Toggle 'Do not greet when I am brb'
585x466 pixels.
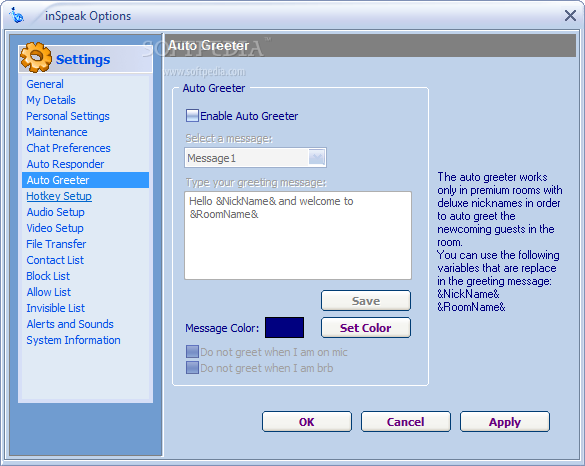pyautogui.click(x=192, y=368)
